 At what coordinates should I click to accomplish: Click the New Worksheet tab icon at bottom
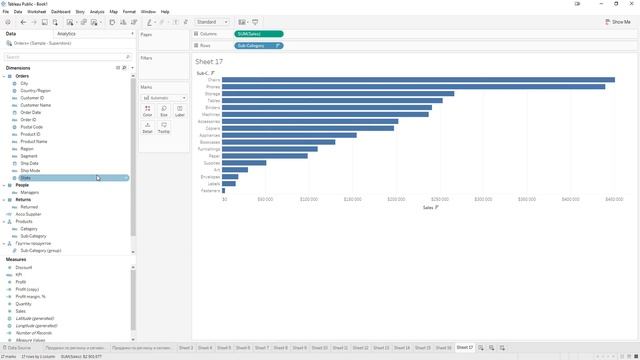tap(481, 348)
